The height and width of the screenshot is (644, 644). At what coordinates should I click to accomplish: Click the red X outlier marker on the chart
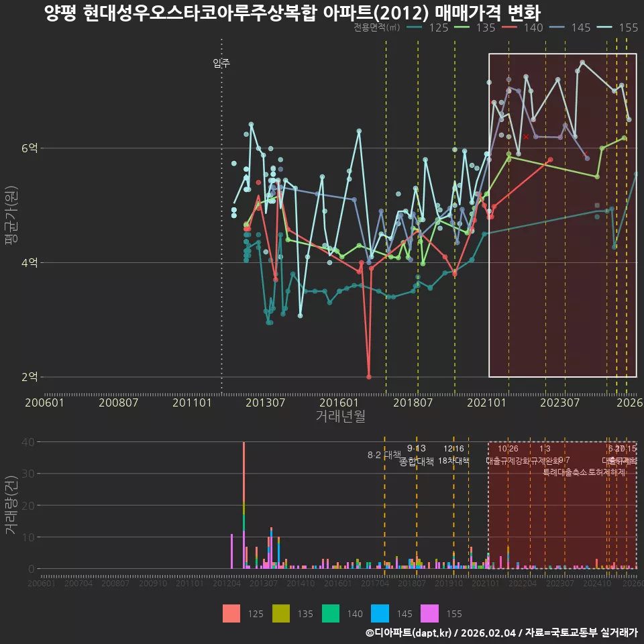[526, 136]
